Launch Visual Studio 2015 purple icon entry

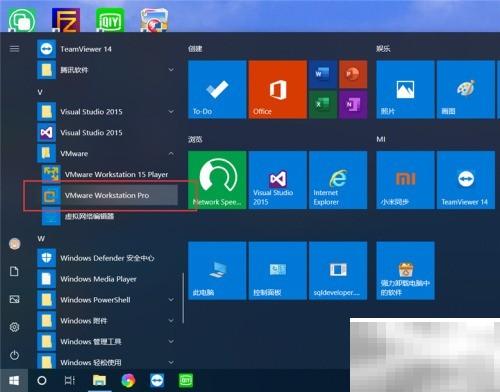click(107, 133)
